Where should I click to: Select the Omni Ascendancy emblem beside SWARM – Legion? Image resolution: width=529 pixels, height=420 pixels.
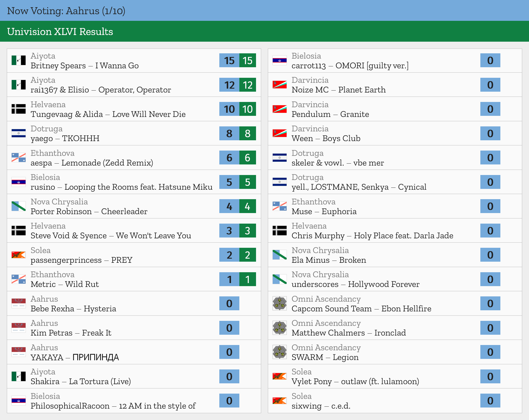pos(280,352)
